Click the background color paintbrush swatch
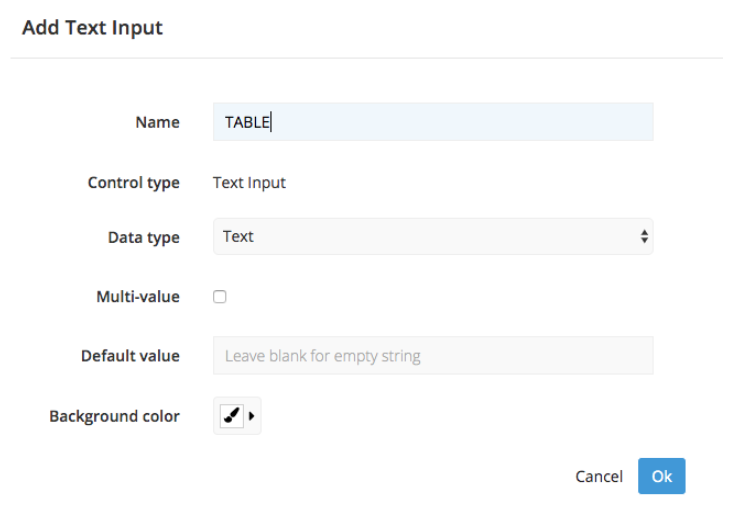 (x=231, y=416)
